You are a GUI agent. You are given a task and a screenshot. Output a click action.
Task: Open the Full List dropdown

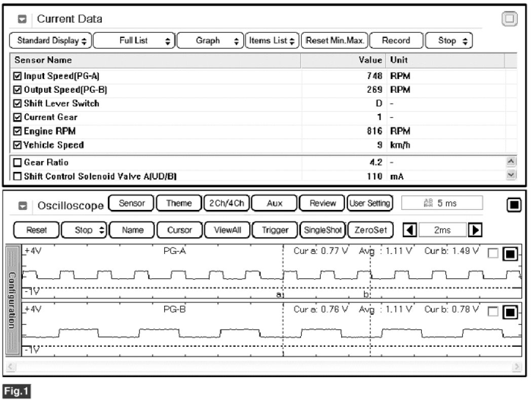click(134, 41)
